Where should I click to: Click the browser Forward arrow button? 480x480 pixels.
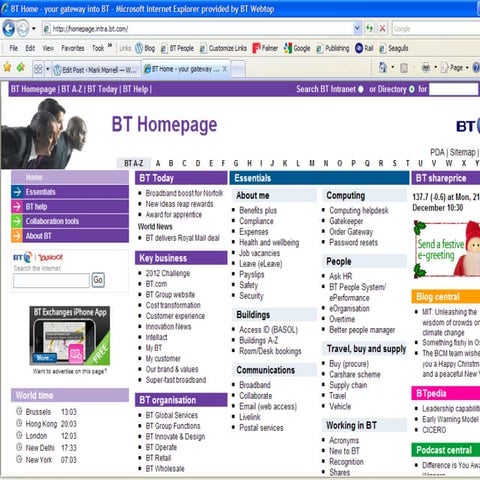click(x=23, y=29)
